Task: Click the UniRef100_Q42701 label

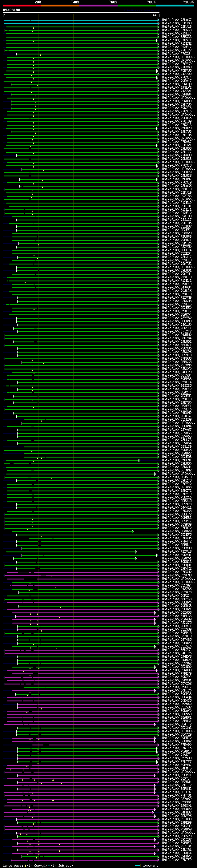Action: pyautogui.click(x=177, y=91)
